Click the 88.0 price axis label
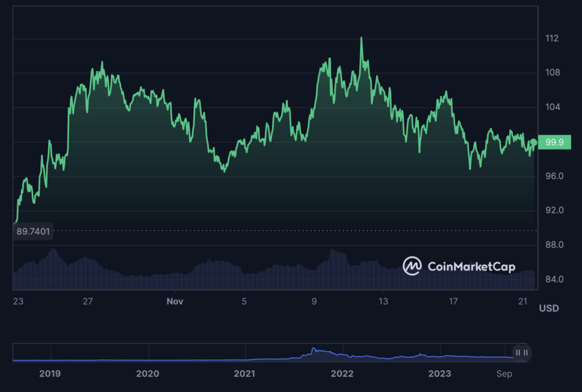The image size is (582, 392). point(554,245)
